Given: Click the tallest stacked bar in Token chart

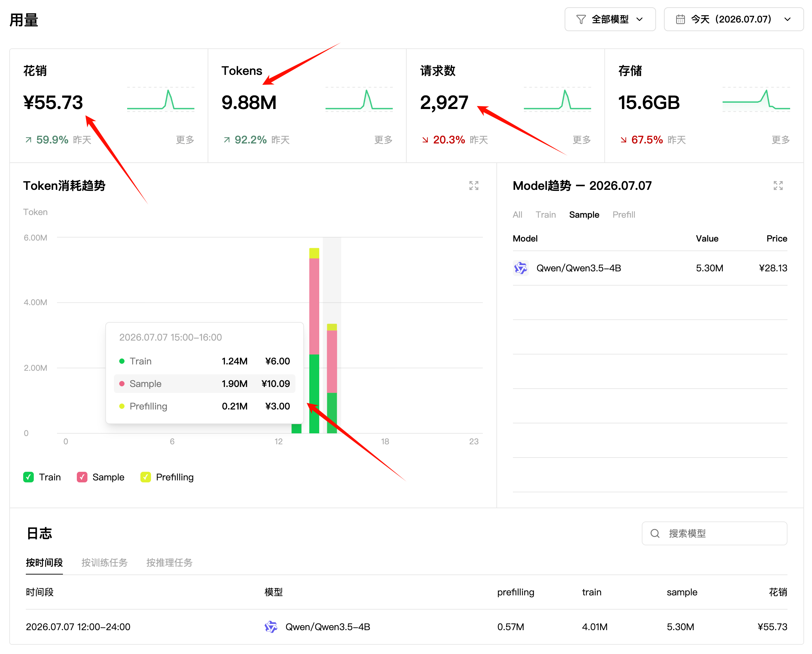Looking at the screenshot, I should [314, 341].
